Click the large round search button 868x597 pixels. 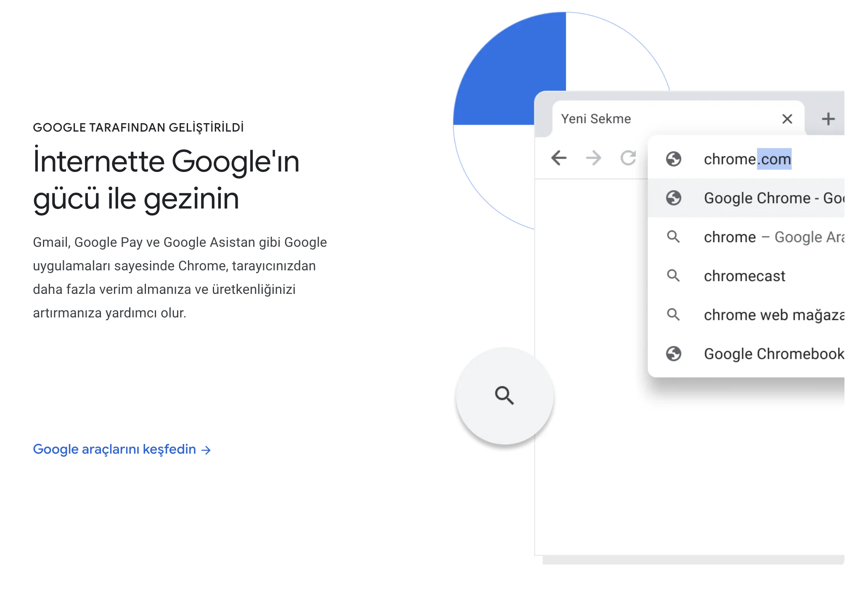click(505, 396)
